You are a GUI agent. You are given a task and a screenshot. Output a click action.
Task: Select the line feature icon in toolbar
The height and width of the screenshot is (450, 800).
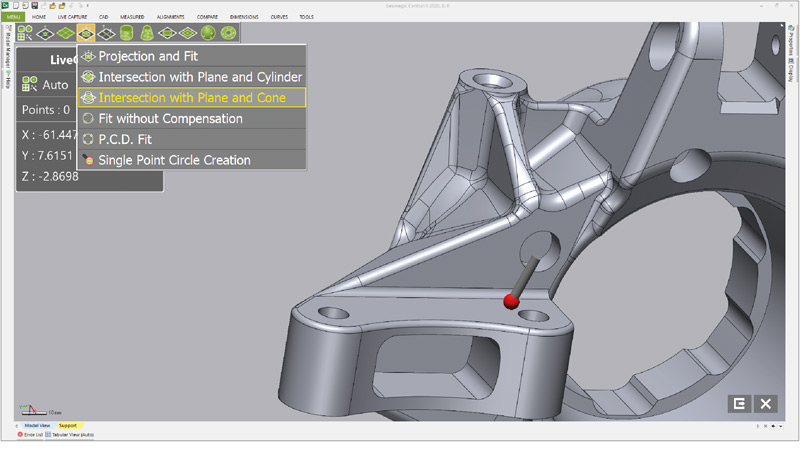(x=106, y=34)
